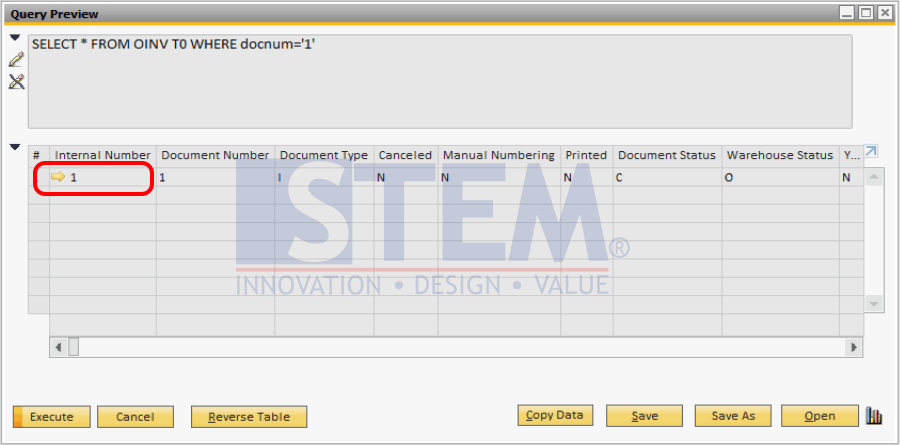
Task: Click inside the SQL query text box
Action: coord(440,81)
